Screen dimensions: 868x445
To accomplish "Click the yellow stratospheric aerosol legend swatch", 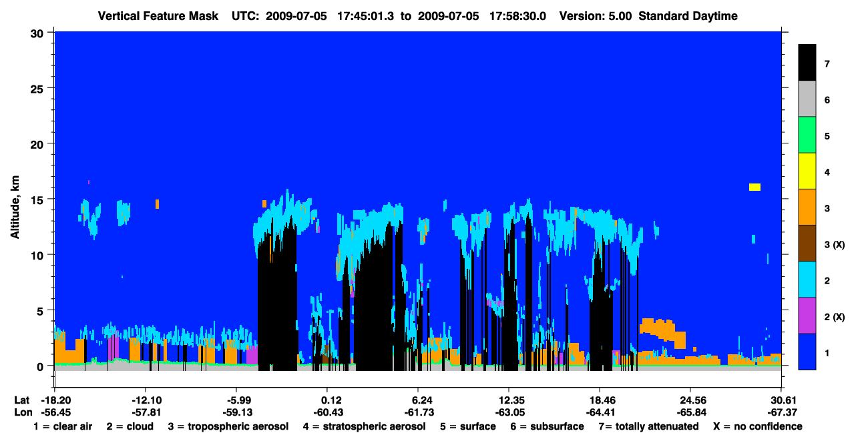I will [x=807, y=172].
